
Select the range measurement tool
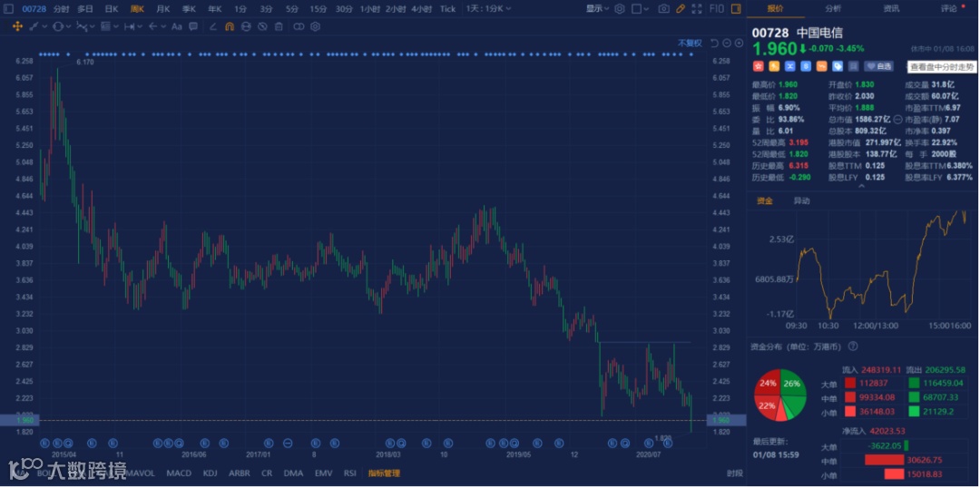tap(130, 27)
